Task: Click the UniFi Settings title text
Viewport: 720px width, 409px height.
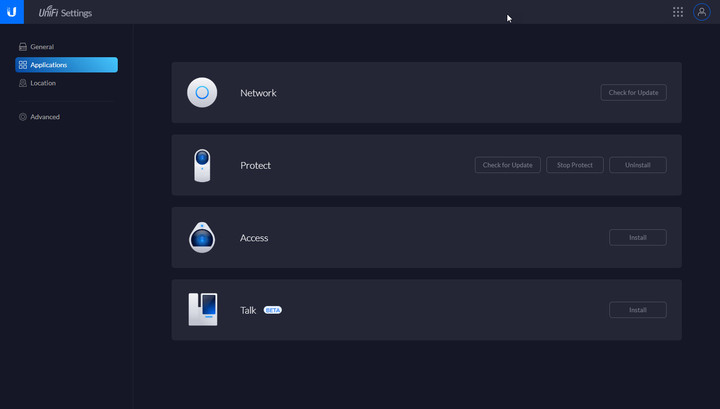Action: coord(65,12)
